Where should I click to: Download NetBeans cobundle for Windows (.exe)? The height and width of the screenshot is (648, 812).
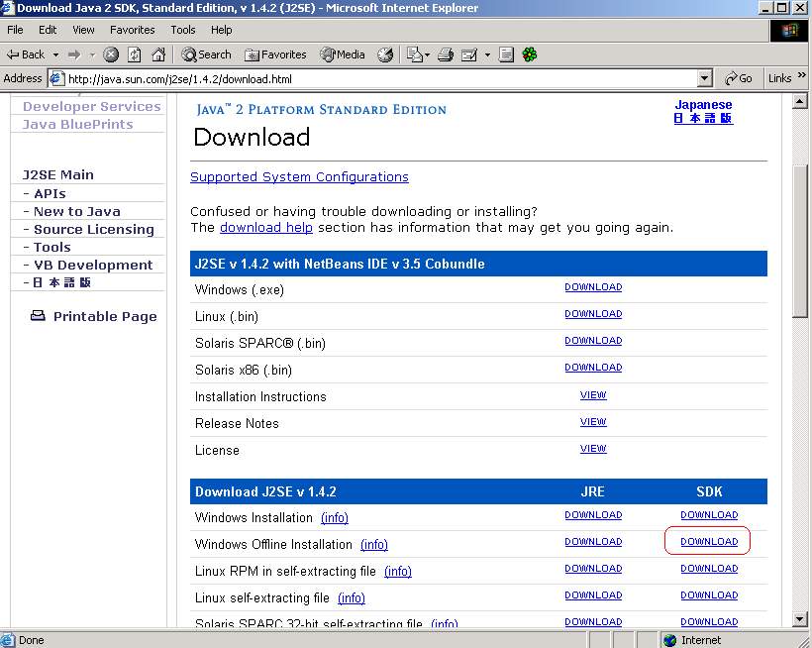(593, 287)
